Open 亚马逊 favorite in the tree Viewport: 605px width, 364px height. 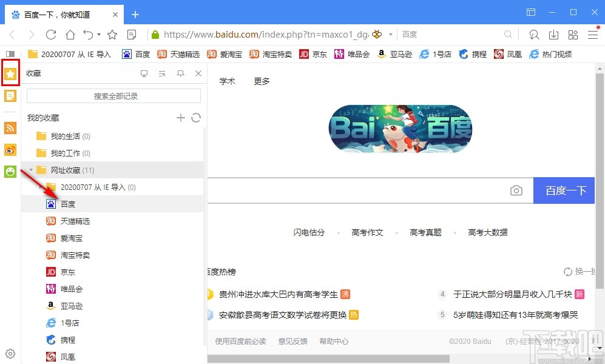point(112,306)
